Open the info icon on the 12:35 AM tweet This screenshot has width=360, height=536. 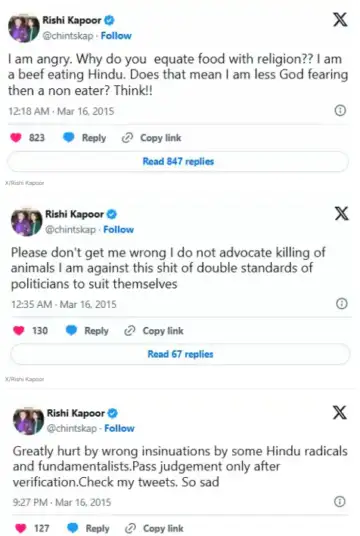click(342, 304)
